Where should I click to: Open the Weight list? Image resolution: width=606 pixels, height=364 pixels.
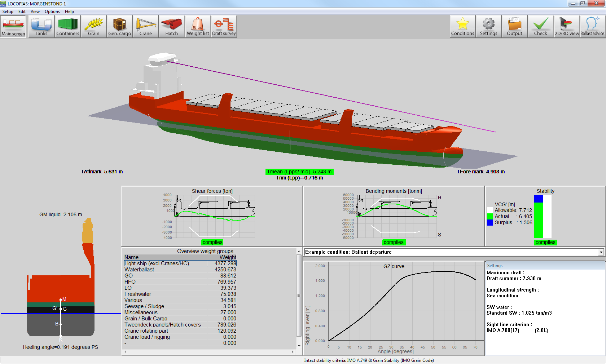click(198, 27)
